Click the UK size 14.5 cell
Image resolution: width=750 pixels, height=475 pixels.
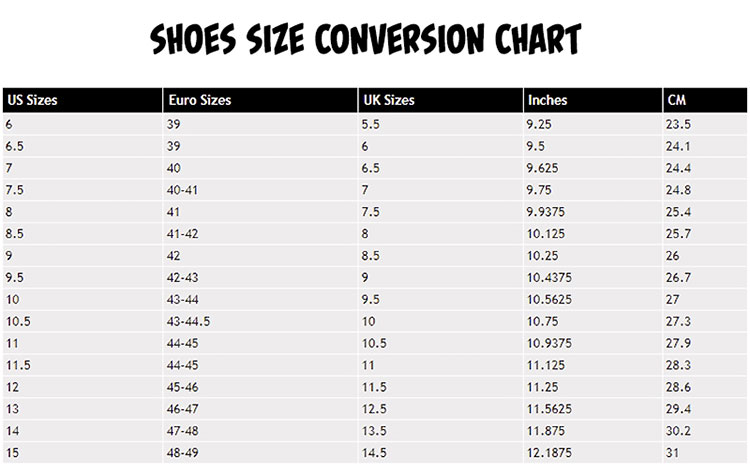(441, 453)
